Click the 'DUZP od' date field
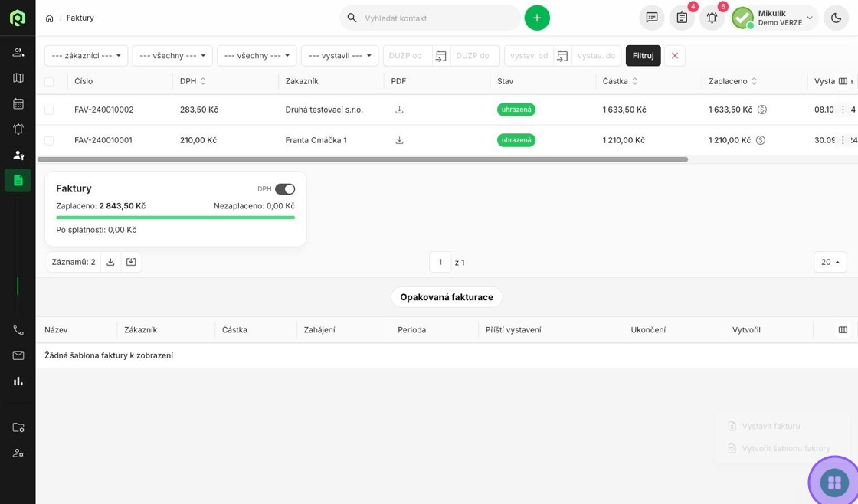Viewport: 858px width, 504px height. click(x=408, y=56)
